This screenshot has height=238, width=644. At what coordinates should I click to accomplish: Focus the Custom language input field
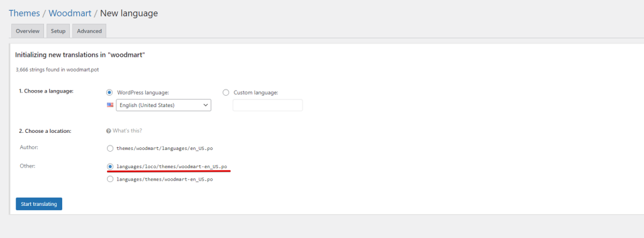click(268, 105)
